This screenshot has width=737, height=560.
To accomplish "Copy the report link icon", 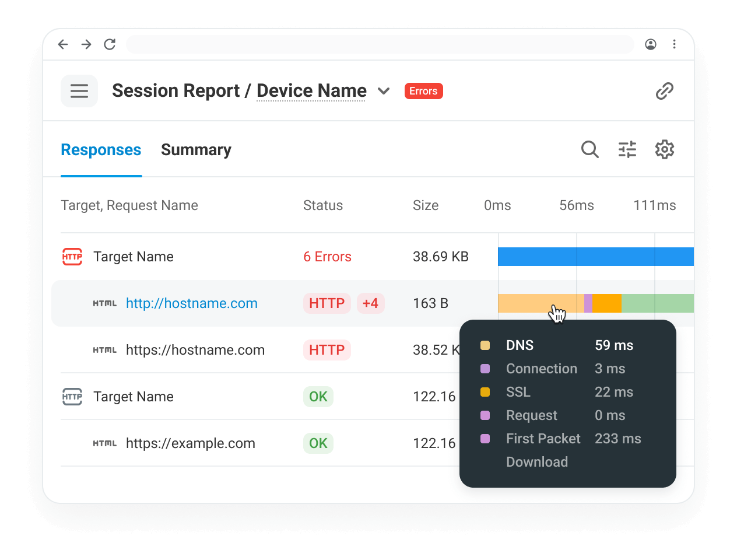I will [665, 91].
